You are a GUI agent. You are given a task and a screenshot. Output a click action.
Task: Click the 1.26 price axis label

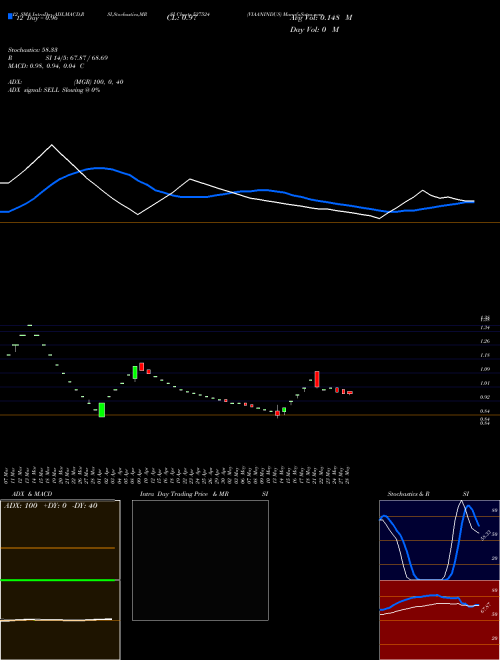point(485,341)
